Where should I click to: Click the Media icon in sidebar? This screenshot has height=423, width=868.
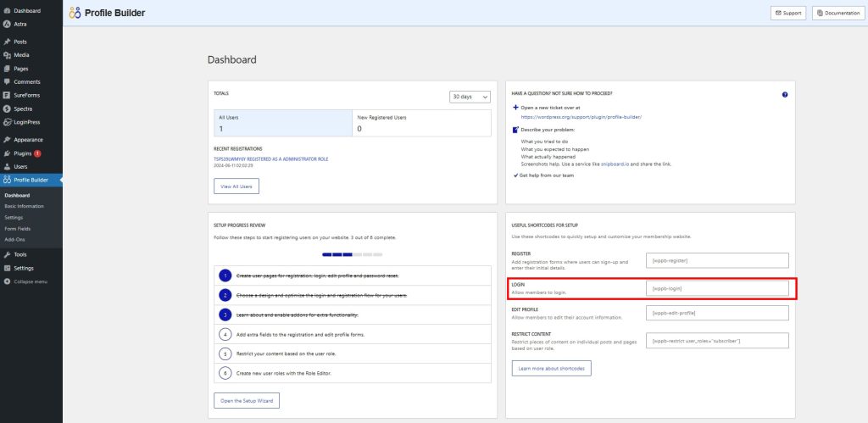7,55
